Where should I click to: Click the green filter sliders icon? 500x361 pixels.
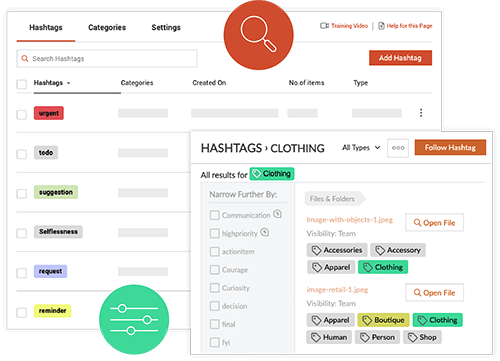pos(134,319)
